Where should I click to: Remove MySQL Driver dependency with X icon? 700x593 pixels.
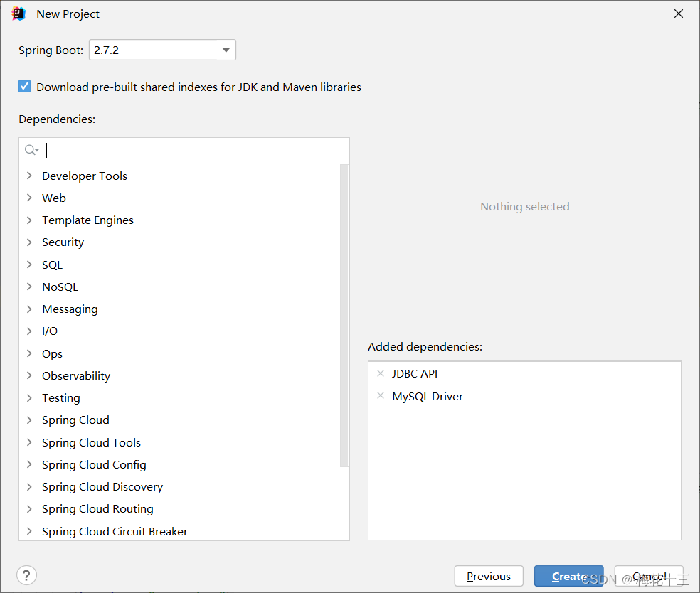(x=381, y=396)
